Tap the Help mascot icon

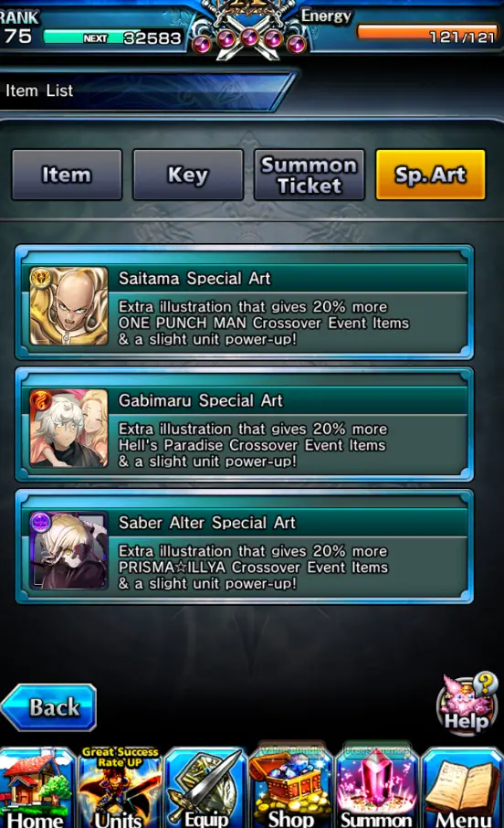(x=467, y=704)
